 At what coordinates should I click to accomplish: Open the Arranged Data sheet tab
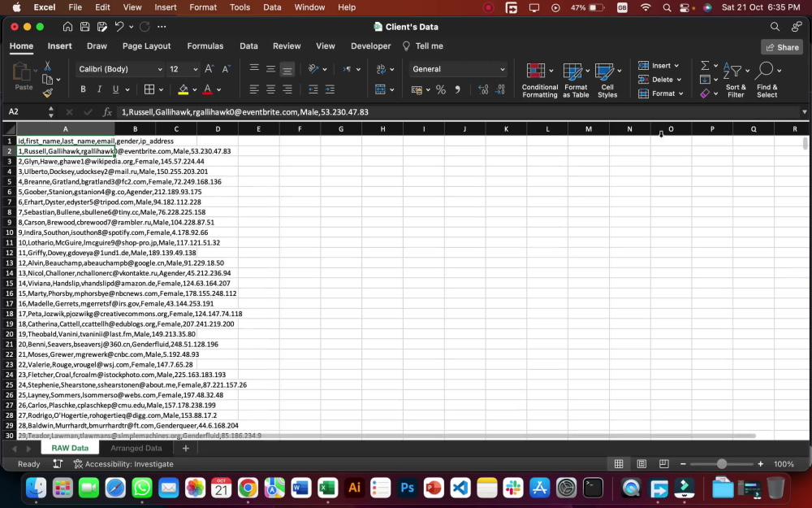tap(136, 448)
